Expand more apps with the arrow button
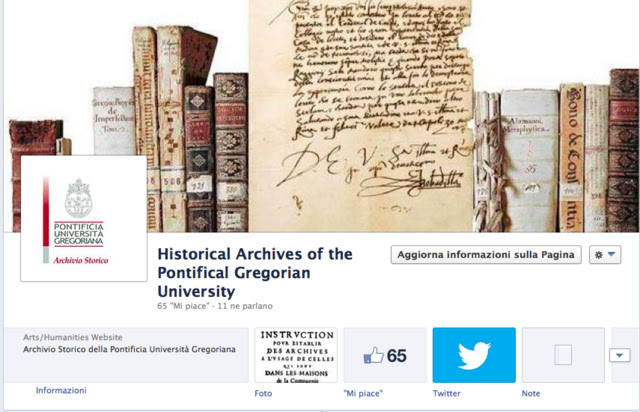 point(619,355)
